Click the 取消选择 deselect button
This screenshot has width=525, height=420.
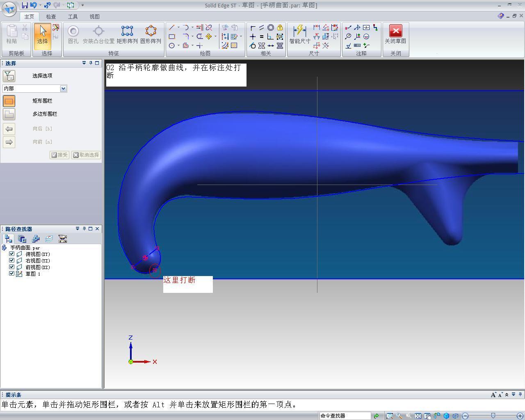click(86, 155)
